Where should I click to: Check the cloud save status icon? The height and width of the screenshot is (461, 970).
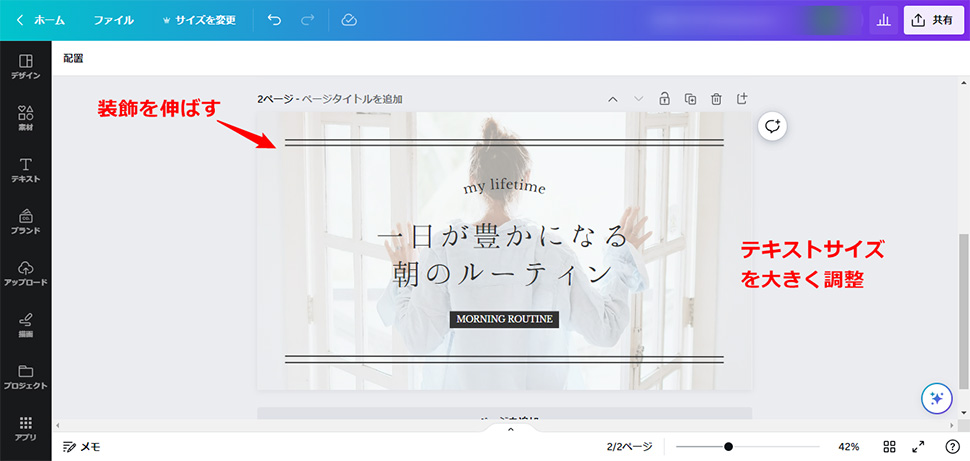350,20
